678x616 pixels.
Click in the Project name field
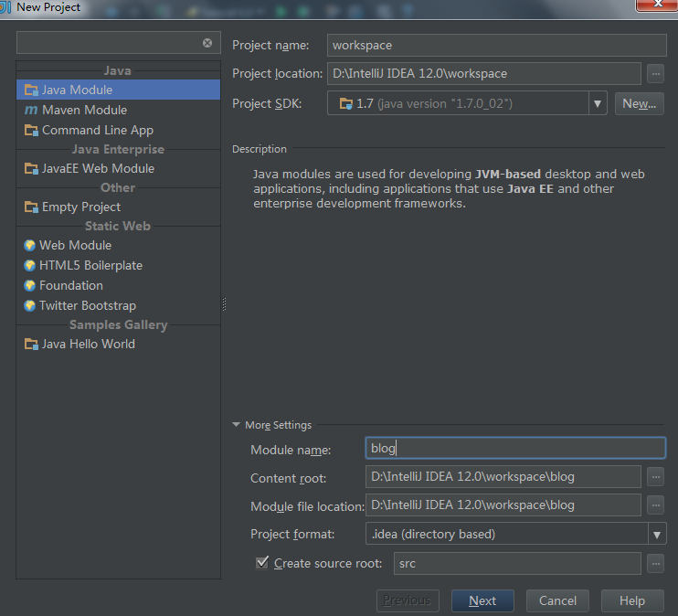click(497, 45)
